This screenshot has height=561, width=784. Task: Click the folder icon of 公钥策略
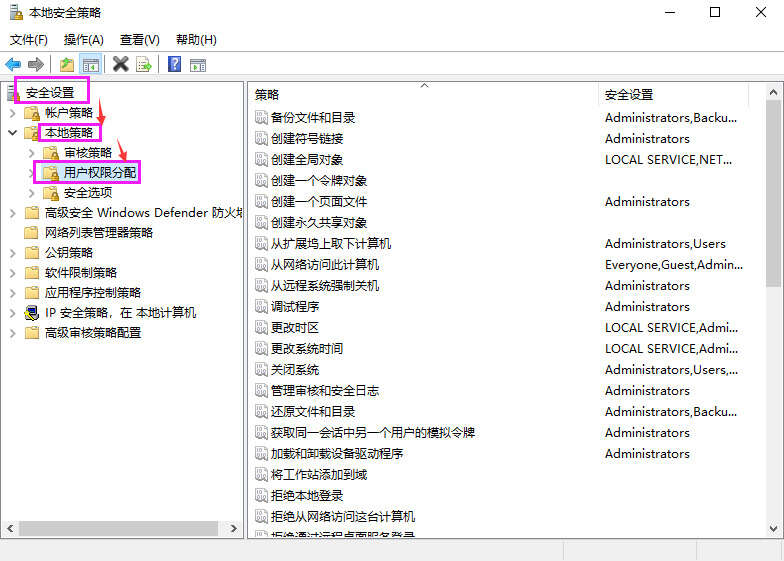coord(32,252)
